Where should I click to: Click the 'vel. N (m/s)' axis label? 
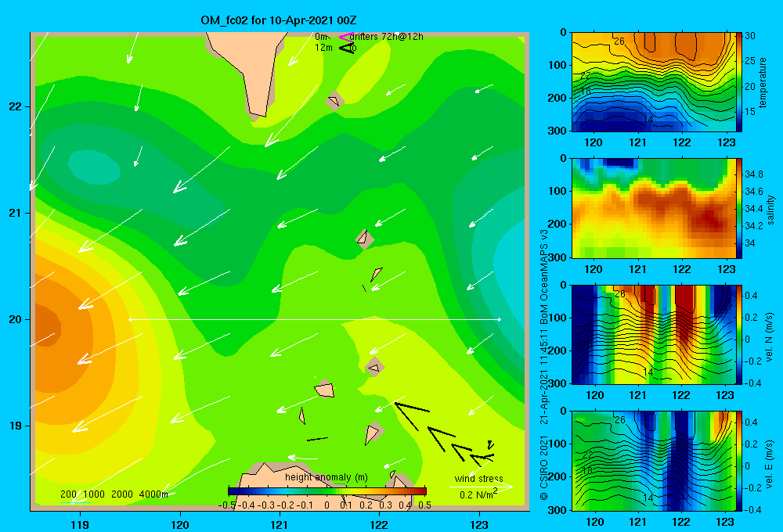[x=770, y=337]
